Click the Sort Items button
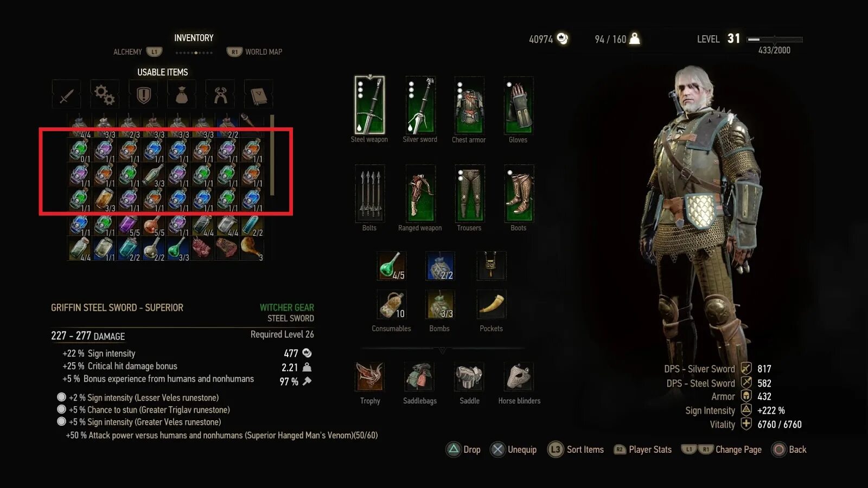The height and width of the screenshot is (488, 868). coord(576,450)
